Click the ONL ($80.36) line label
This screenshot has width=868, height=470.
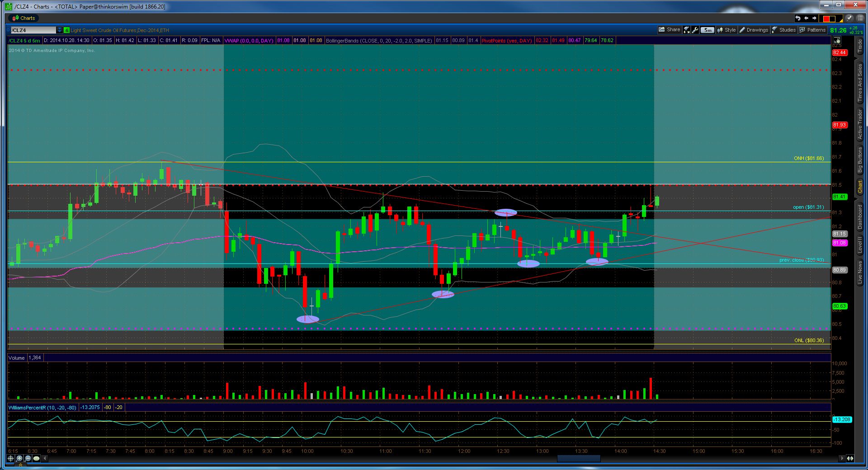[x=809, y=340]
